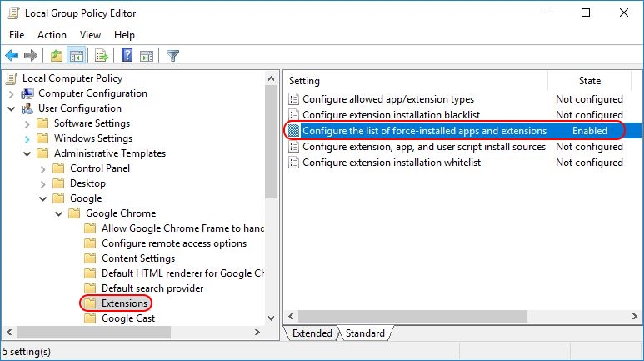
Task: Click the Windows Settings folder icon
Action: [42, 138]
